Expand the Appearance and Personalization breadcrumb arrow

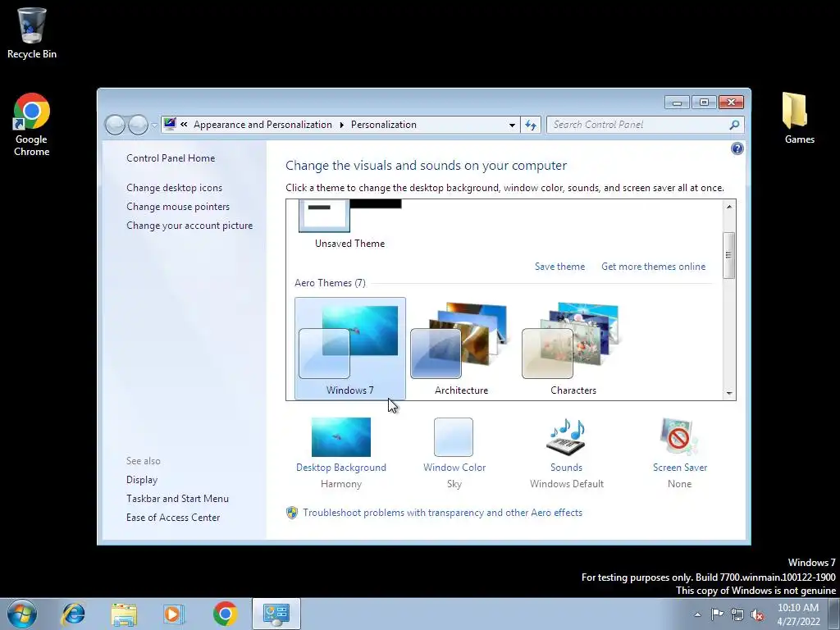(342, 125)
